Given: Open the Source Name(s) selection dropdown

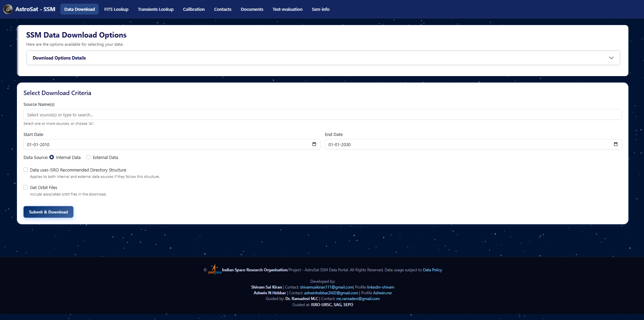Looking at the screenshot, I should point(323,115).
